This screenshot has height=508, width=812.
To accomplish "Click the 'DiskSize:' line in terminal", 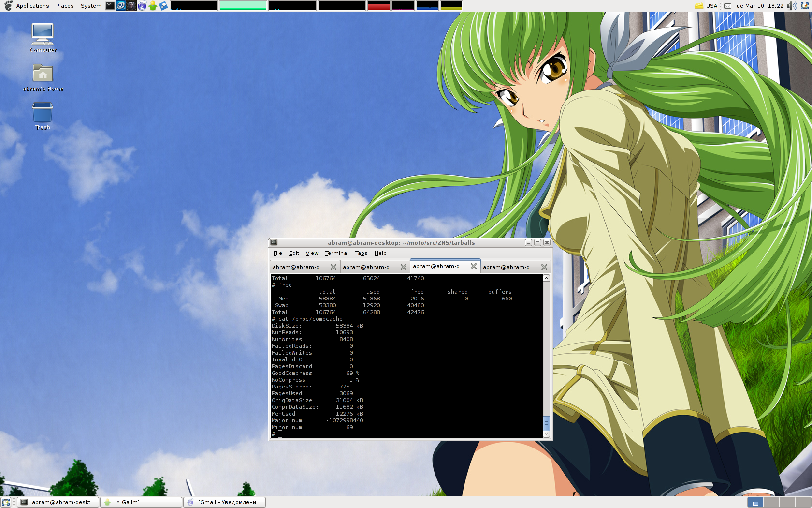I will (x=317, y=326).
